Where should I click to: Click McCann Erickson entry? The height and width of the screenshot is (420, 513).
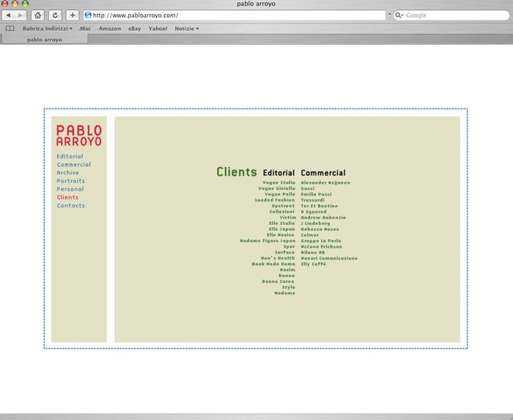coord(322,246)
